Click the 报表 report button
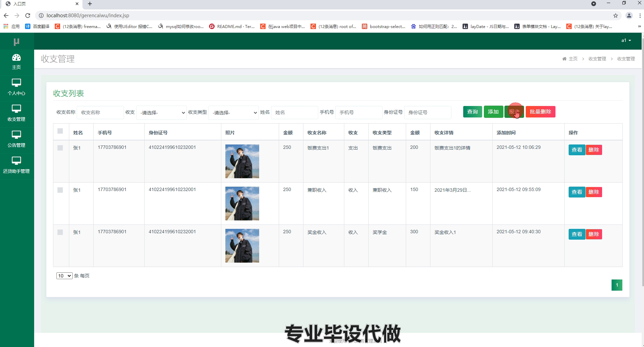The image size is (644, 347). point(514,112)
